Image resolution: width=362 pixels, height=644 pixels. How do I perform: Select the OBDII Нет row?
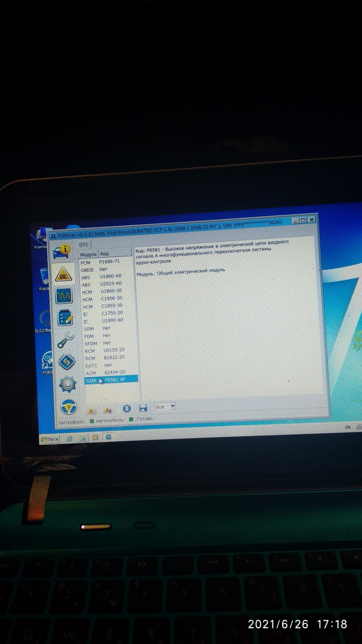(106, 269)
